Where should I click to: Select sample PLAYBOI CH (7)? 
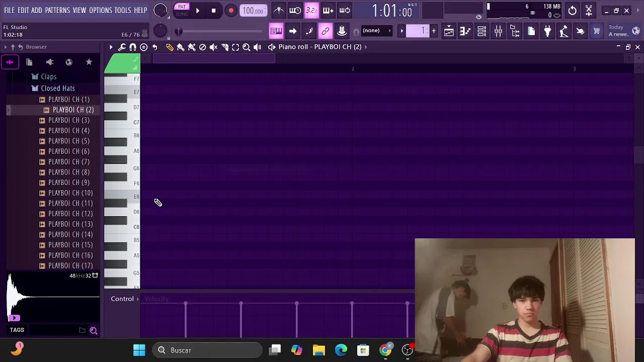pyautogui.click(x=69, y=161)
